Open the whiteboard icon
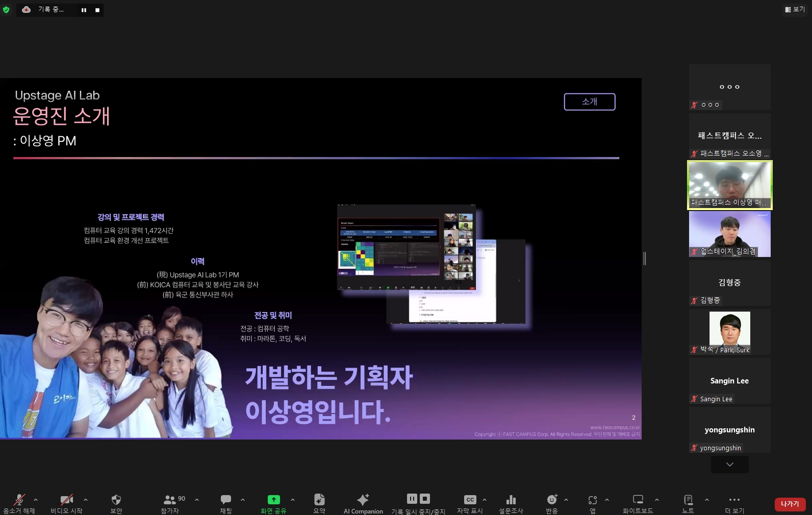The image size is (812, 515). click(x=638, y=500)
